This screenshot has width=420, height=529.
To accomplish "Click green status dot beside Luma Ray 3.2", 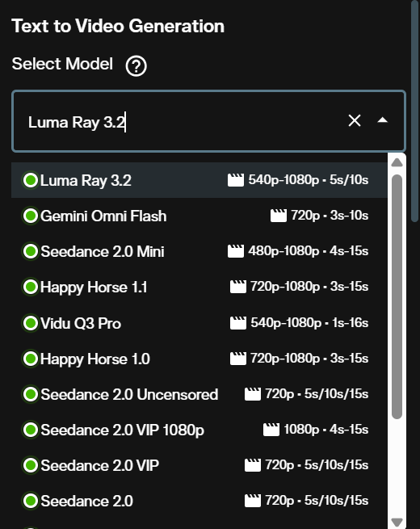I will coord(31,180).
